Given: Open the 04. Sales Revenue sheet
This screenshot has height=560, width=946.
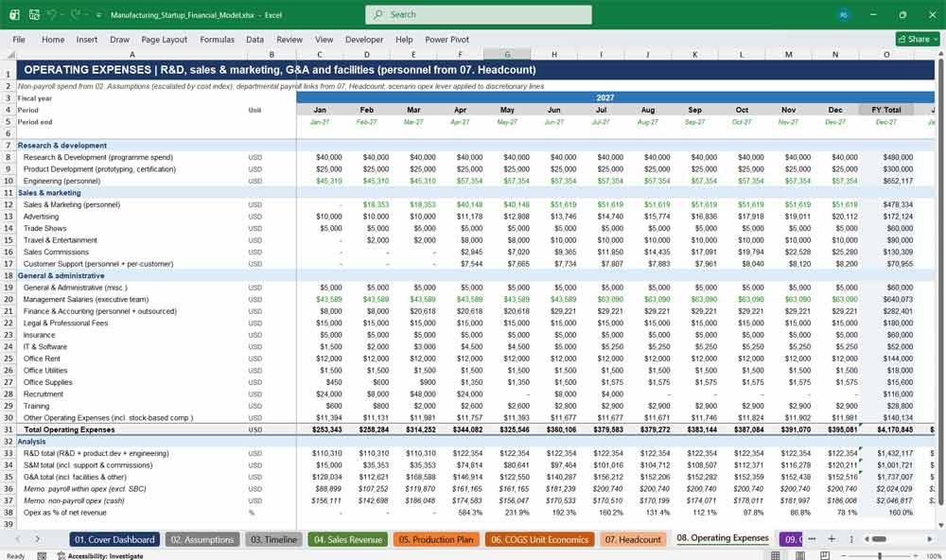Looking at the screenshot, I should (348, 539).
